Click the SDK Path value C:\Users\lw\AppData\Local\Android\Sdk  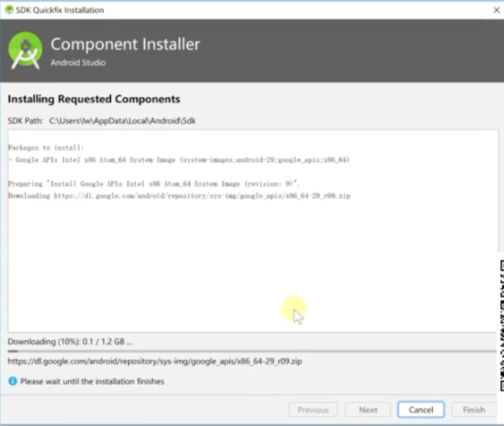point(122,121)
